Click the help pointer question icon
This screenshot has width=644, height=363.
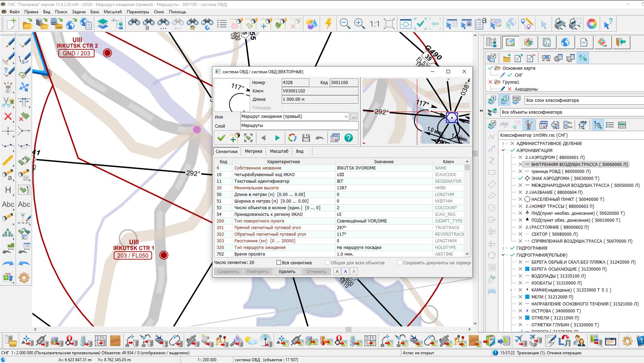608,24
